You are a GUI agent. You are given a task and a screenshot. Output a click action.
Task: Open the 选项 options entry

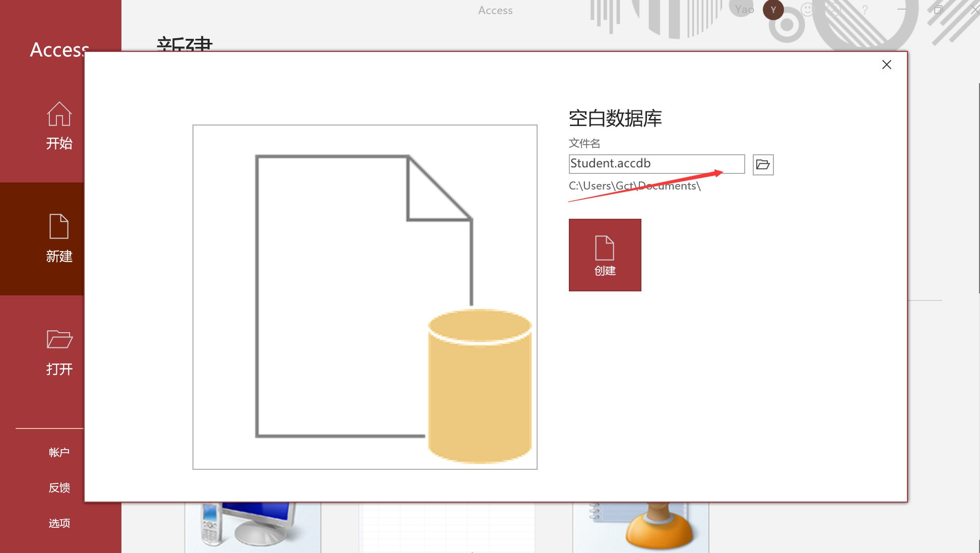click(59, 523)
